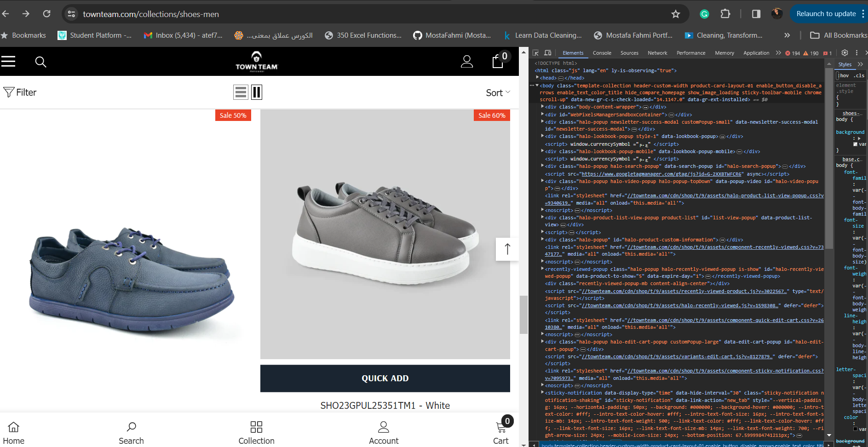Open the Gmail Inbox bookmark
Image resolution: width=868 pixels, height=447 pixels.
pos(183,35)
